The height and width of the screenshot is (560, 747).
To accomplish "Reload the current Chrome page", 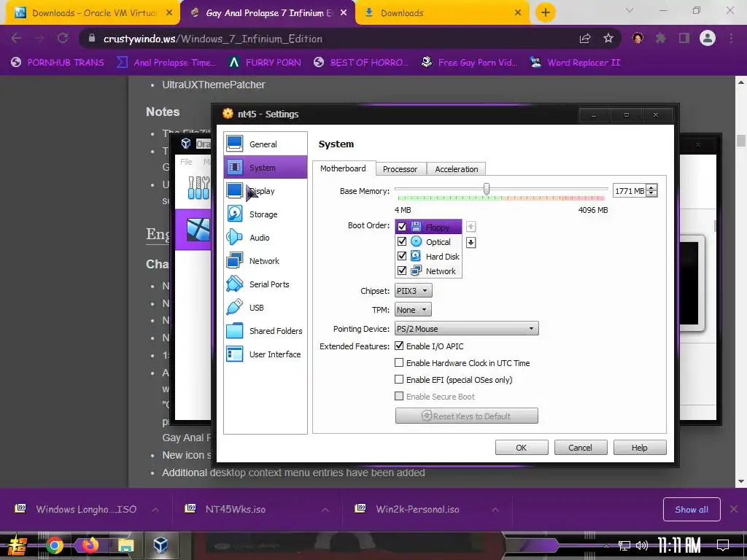I will pyautogui.click(x=63, y=38).
